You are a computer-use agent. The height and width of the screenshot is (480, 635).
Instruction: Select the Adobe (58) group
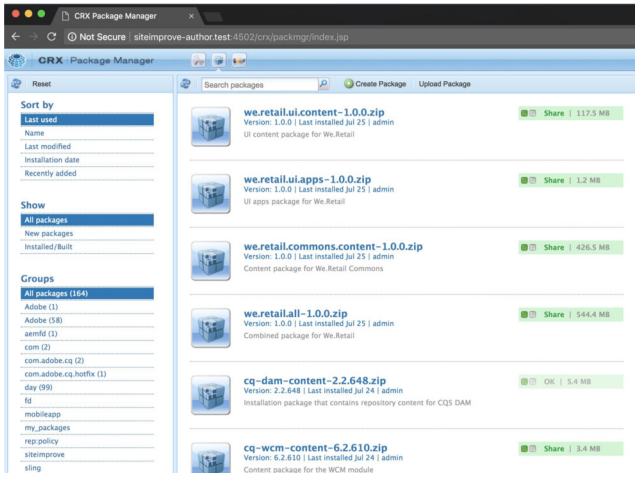[x=87, y=320]
